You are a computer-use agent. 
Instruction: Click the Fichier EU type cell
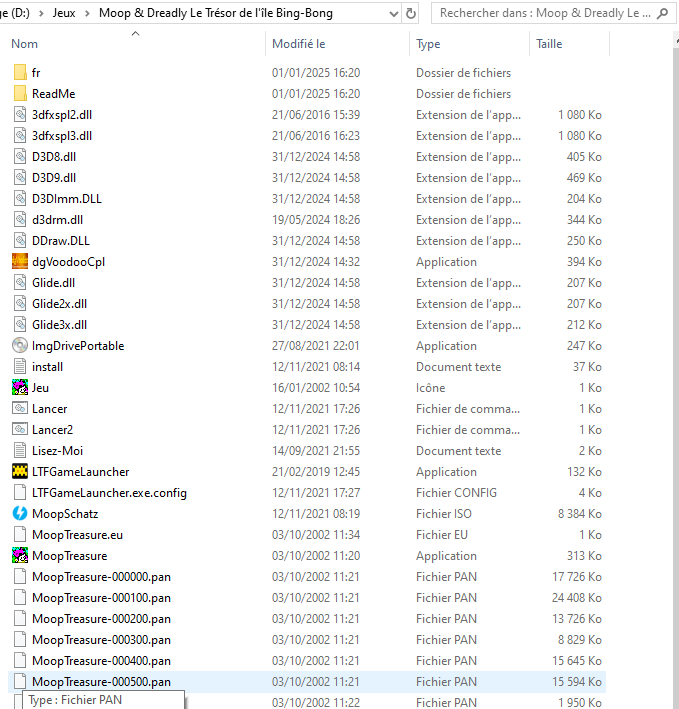[442, 534]
